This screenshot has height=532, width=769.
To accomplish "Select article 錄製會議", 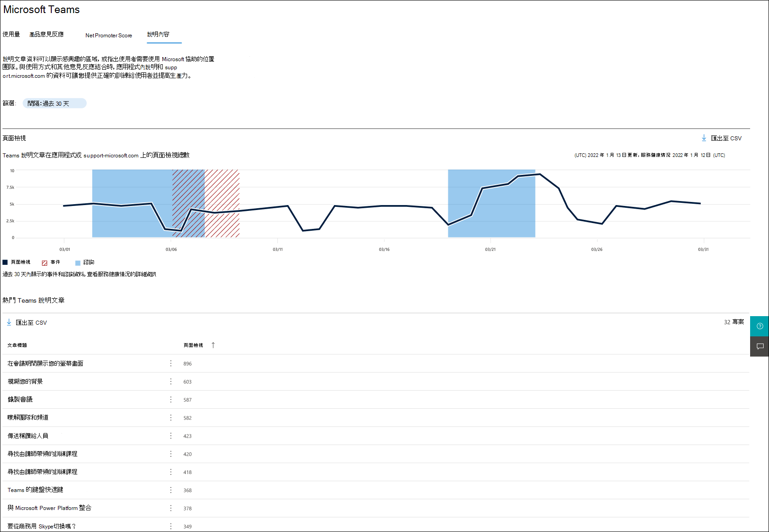I will [x=20, y=399].
